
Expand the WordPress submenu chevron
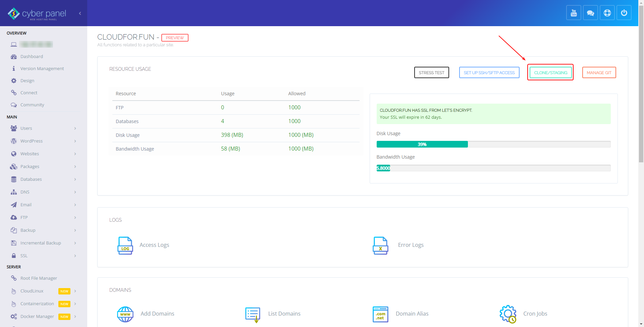coord(75,141)
